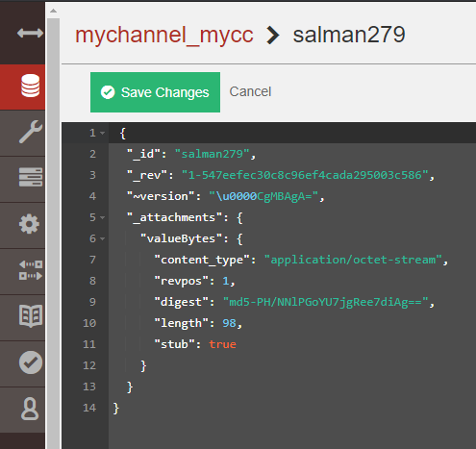The image size is (476, 449).
Task: Open the Databases section via the database icon
Action: point(30,86)
